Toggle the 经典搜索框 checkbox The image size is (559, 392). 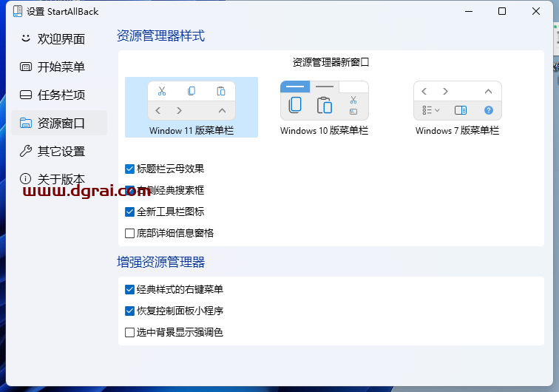point(130,191)
